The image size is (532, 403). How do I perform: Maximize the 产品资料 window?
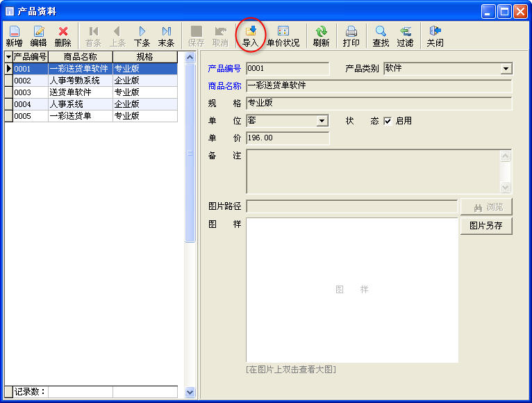pyautogui.click(x=504, y=12)
